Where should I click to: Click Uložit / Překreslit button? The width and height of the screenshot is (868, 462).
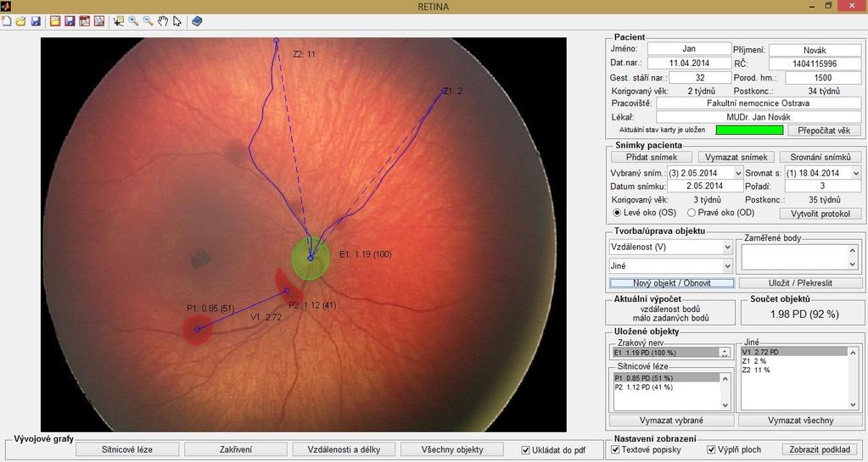[x=800, y=283]
